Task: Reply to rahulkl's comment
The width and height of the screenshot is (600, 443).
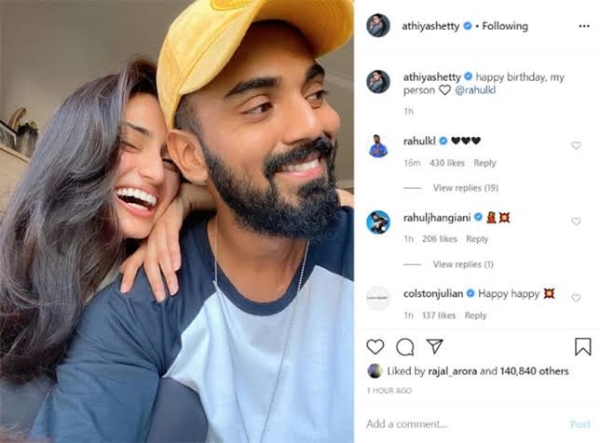Action: (484, 163)
